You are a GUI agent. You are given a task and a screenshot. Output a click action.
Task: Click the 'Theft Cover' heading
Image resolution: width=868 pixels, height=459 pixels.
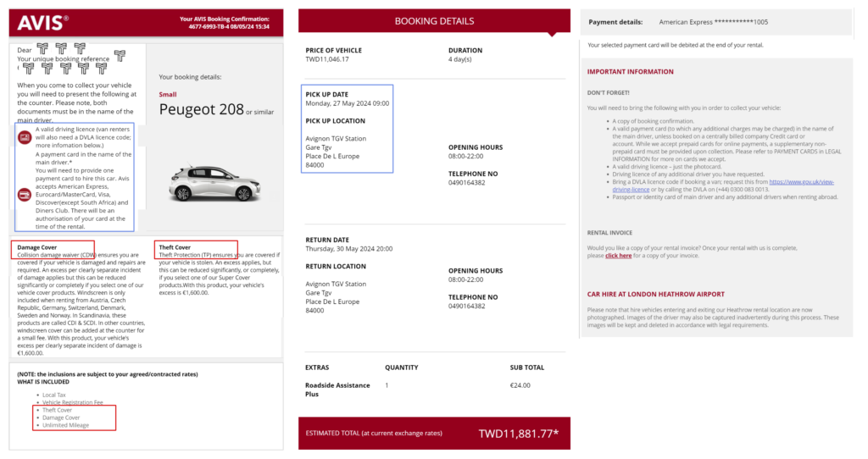pyautogui.click(x=175, y=247)
